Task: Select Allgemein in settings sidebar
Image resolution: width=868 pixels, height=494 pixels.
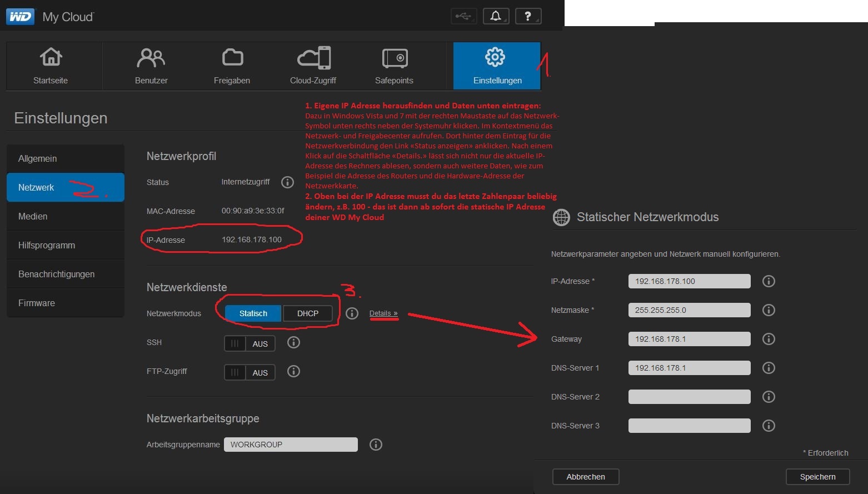Action: [x=66, y=158]
